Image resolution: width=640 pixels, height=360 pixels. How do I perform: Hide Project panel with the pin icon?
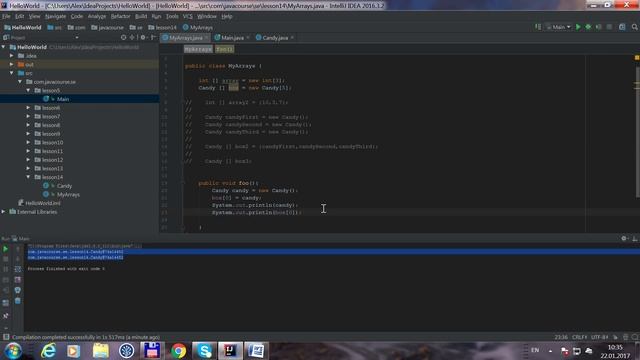coord(153,38)
